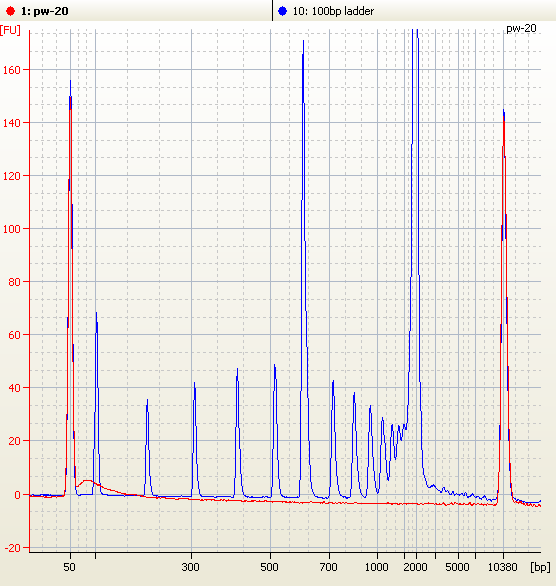
Task: Click the 300 bp x-axis tick label
Action: 191,567
